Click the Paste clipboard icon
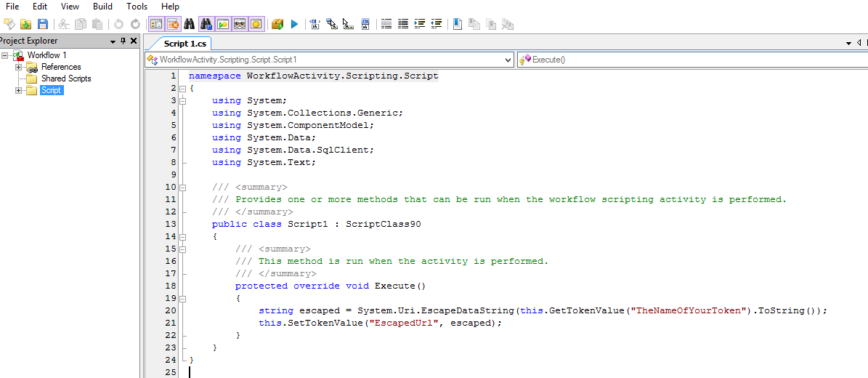This screenshot has width=868, height=378. (97, 24)
